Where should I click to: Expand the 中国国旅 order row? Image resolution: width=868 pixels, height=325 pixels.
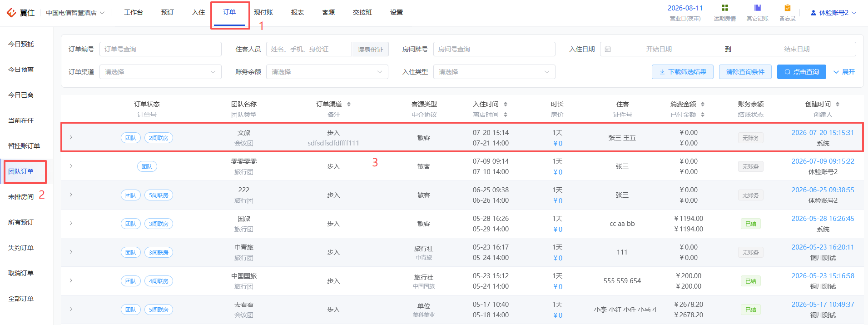pos(71,280)
